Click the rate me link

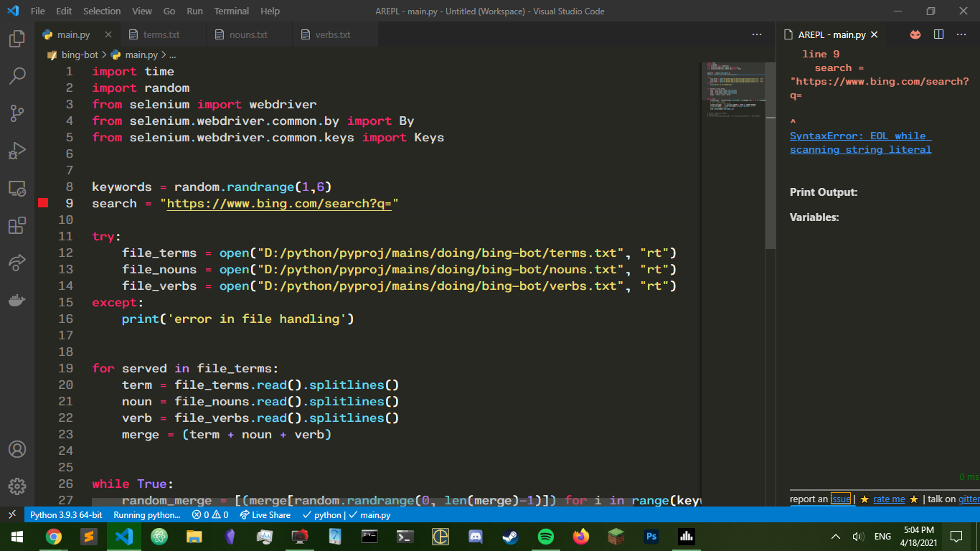889,499
